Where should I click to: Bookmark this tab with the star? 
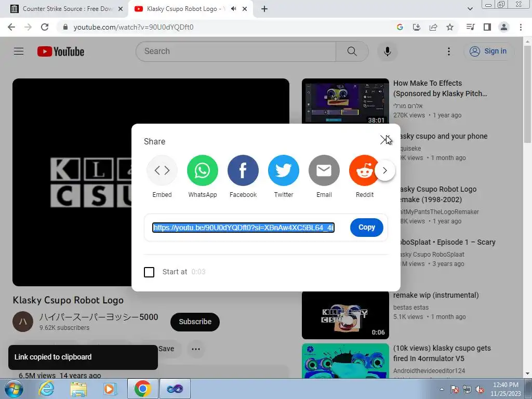click(450, 27)
